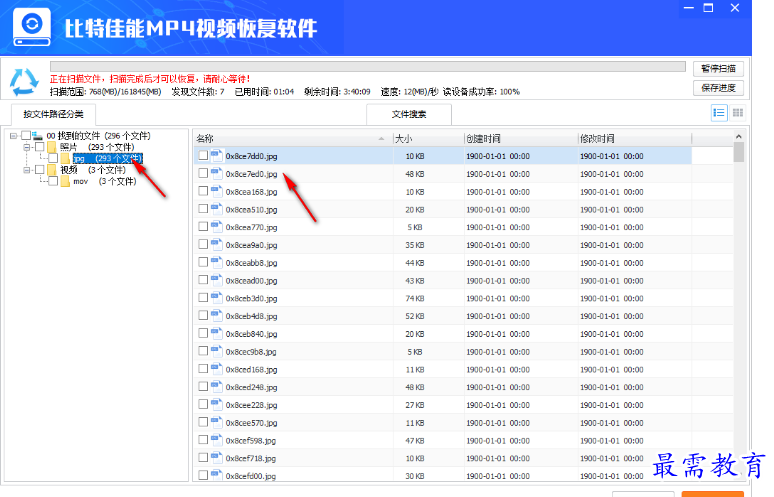This screenshot has height=497, width=774.
Task: Click the 视频 folder icon in tree
Action: click(51, 170)
